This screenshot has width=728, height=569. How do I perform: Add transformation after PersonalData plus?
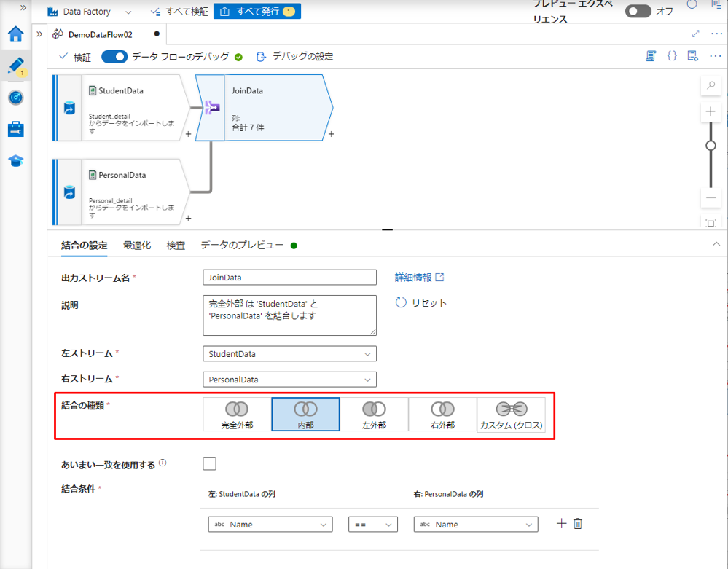point(188,219)
